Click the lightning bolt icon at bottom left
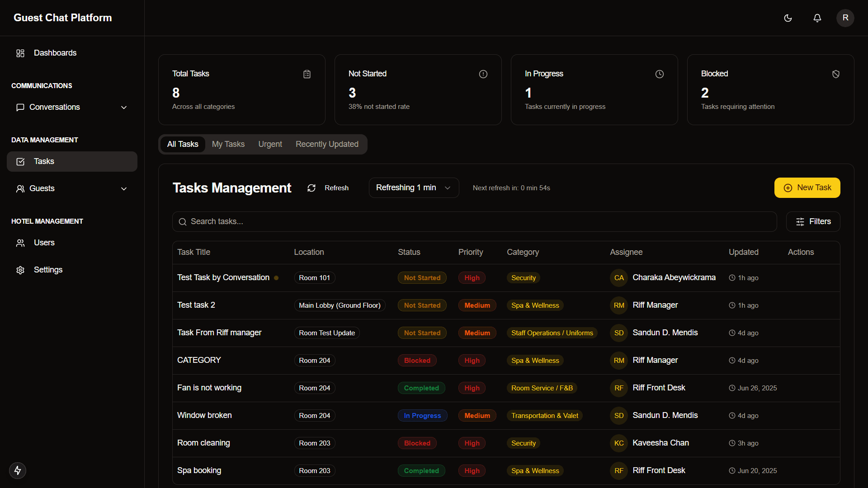Viewport: 868px width, 488px height. (18, 470)
